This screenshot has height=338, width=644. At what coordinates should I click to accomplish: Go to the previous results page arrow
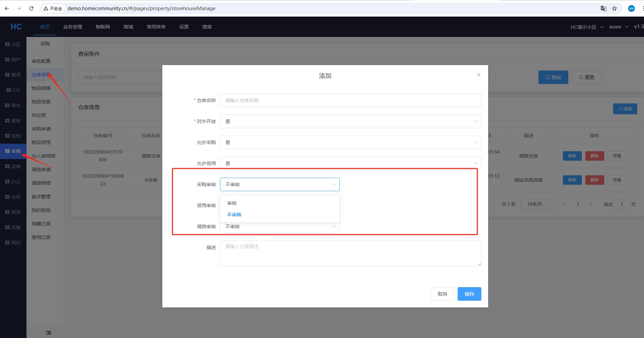565,204
